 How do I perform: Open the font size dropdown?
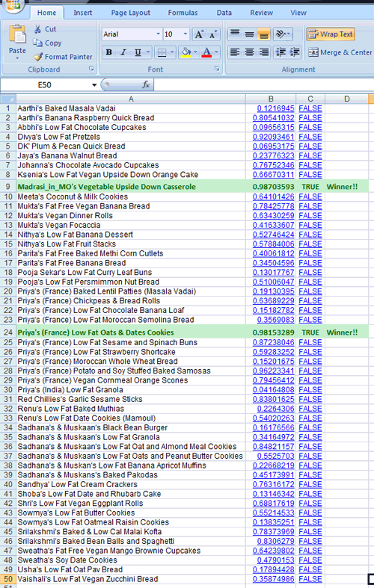(x=185, y=34)
